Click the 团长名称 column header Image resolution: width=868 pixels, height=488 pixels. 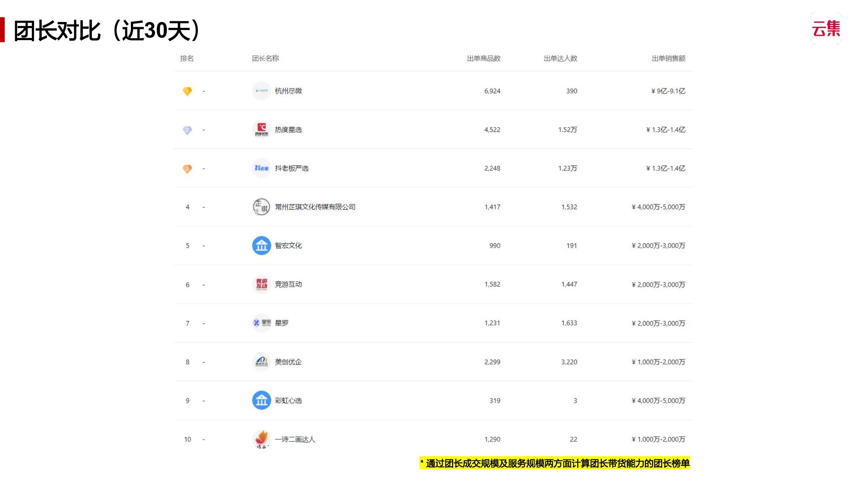tap(265, 58)
